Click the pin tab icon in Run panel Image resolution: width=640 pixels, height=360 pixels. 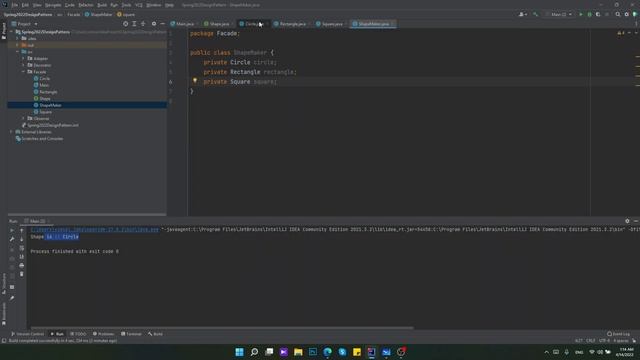coord(12,298)
